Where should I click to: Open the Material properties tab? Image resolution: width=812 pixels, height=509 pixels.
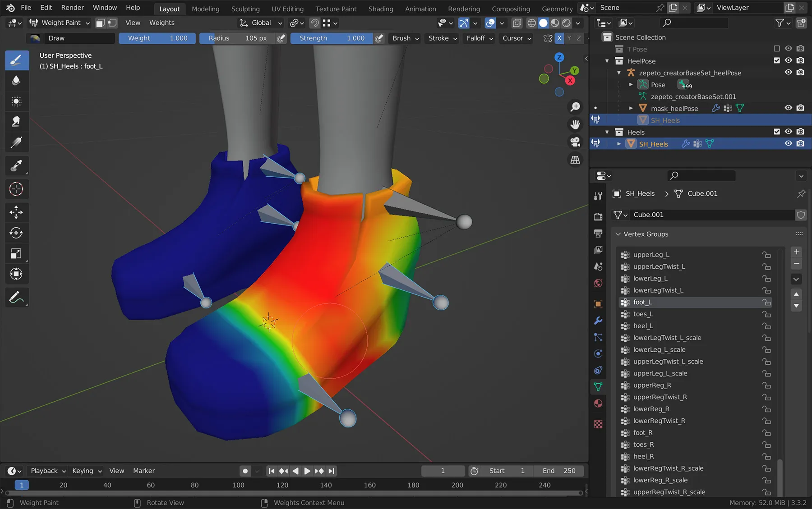point(598,403)
